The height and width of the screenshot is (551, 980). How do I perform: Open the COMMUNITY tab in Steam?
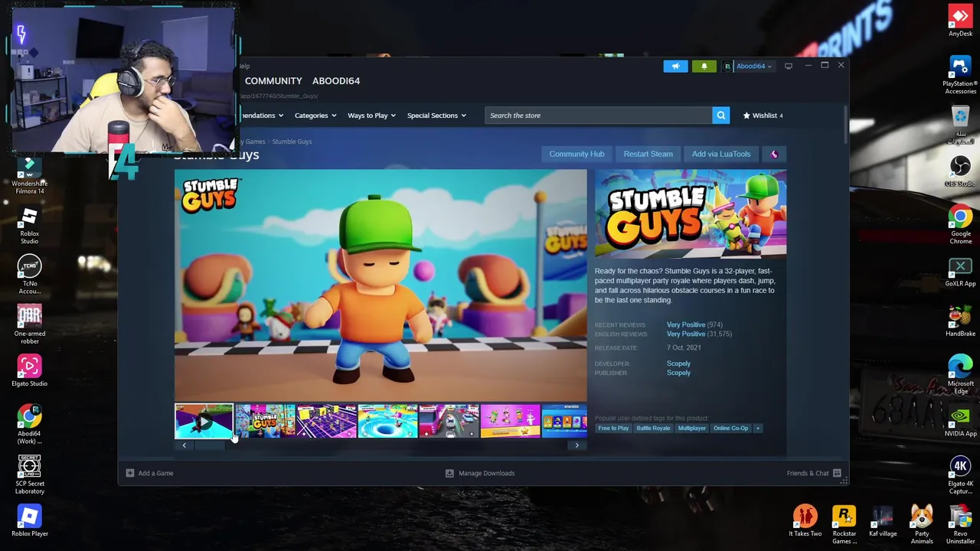(x=273, y=80)
